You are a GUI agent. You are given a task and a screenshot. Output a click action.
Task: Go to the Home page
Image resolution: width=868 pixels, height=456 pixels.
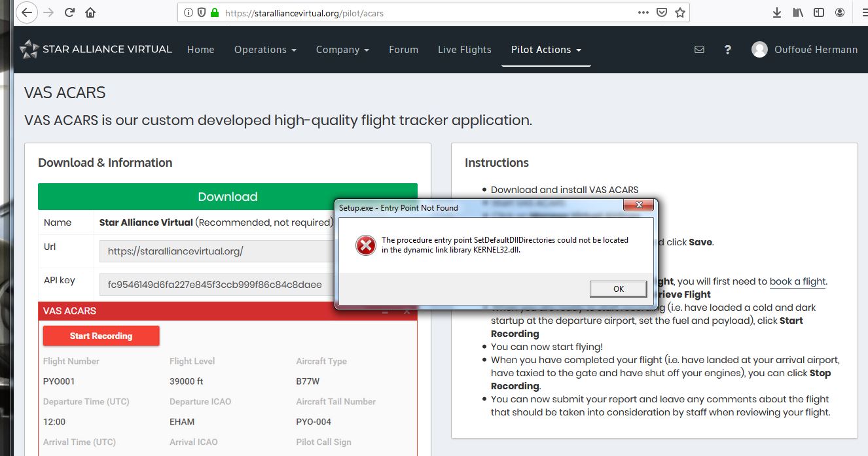pos(200,50)
